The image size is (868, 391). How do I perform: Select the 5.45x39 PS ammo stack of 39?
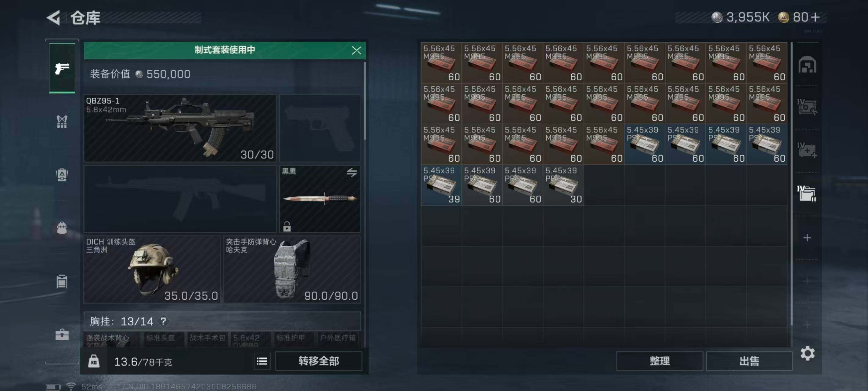441,185
